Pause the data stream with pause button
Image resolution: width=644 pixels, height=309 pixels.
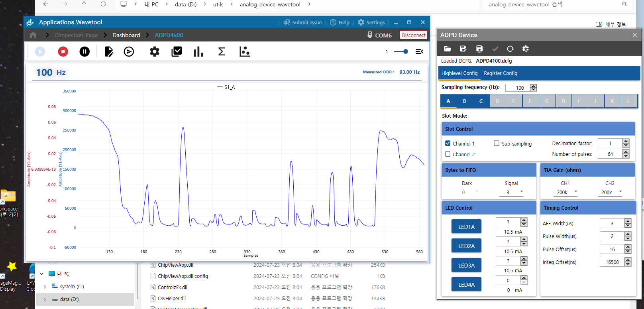tap(84, 51)
